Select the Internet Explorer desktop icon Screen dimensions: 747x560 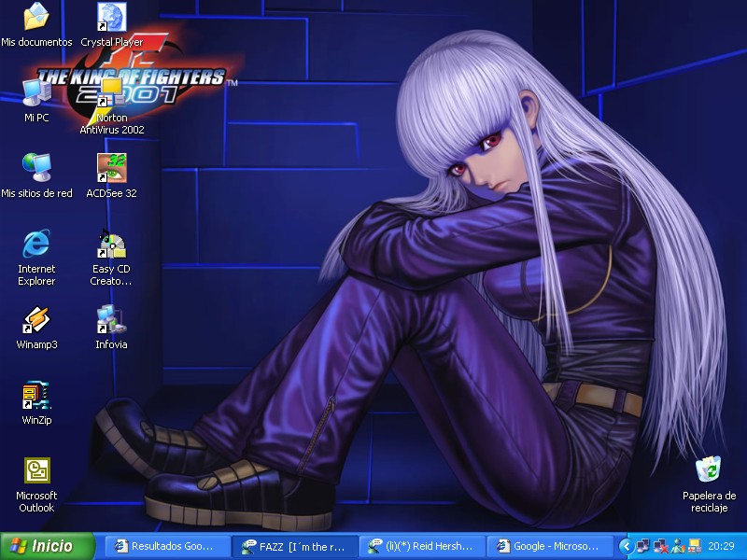click(x=36, y=244)
